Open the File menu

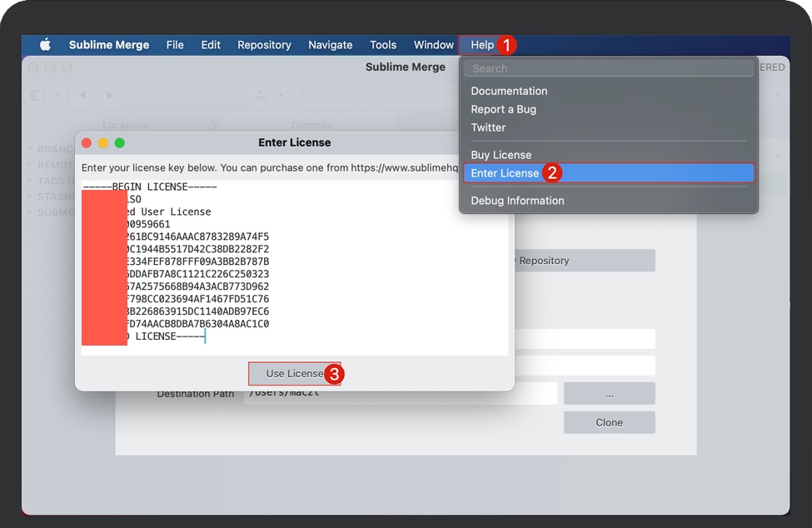click(175, 45)
